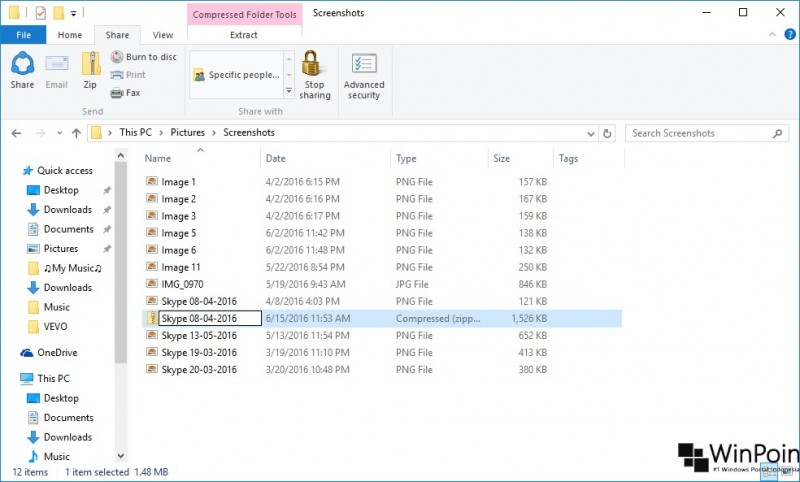
Task: Expand the Share with gallery list
Action: click(x=289, y=91)
